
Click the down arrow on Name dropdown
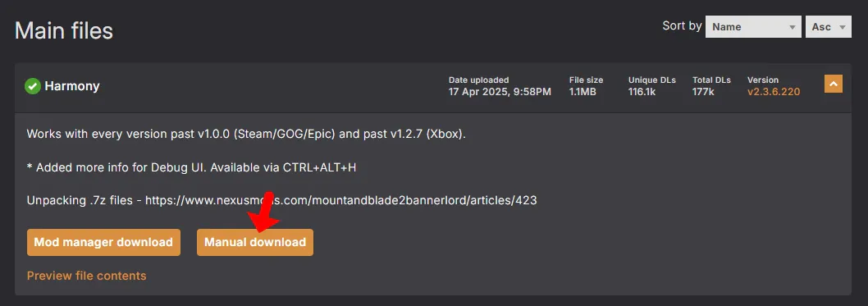[793, 26]
